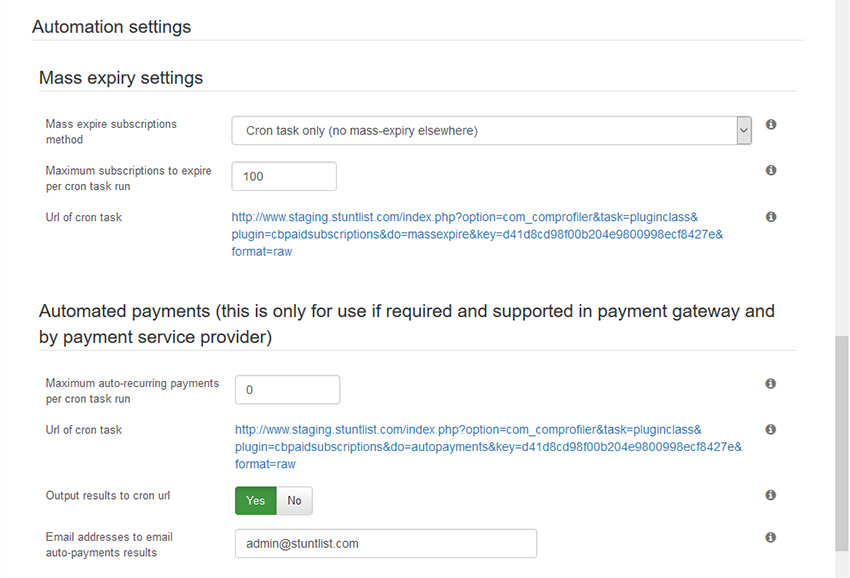Click the vertical scrollbar thumb
850x578 pixels.
(x=842, y=444)
